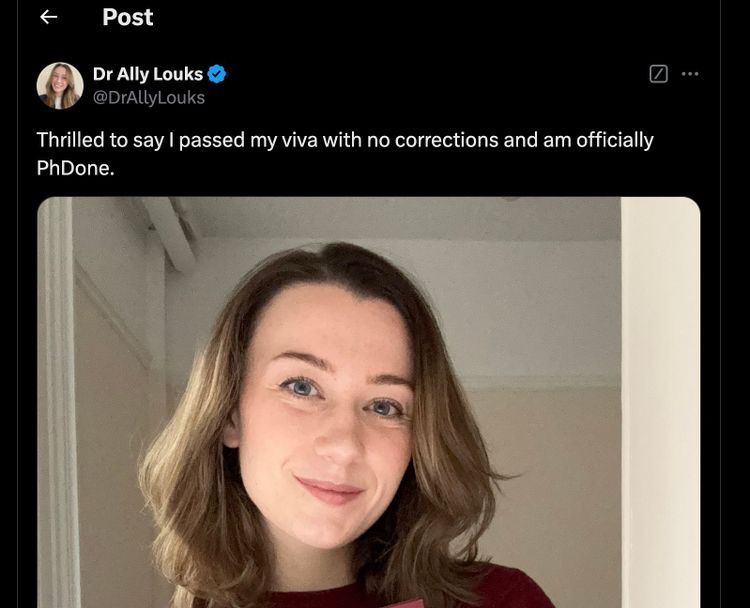750x608 pixels.
Task: Go back using the left arrow
Action: [x=49, y=17]
